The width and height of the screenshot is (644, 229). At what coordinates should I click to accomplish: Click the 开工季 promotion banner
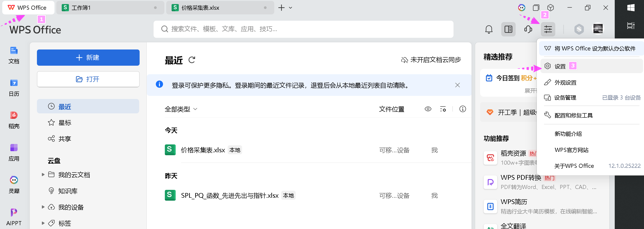pos(508,112)
